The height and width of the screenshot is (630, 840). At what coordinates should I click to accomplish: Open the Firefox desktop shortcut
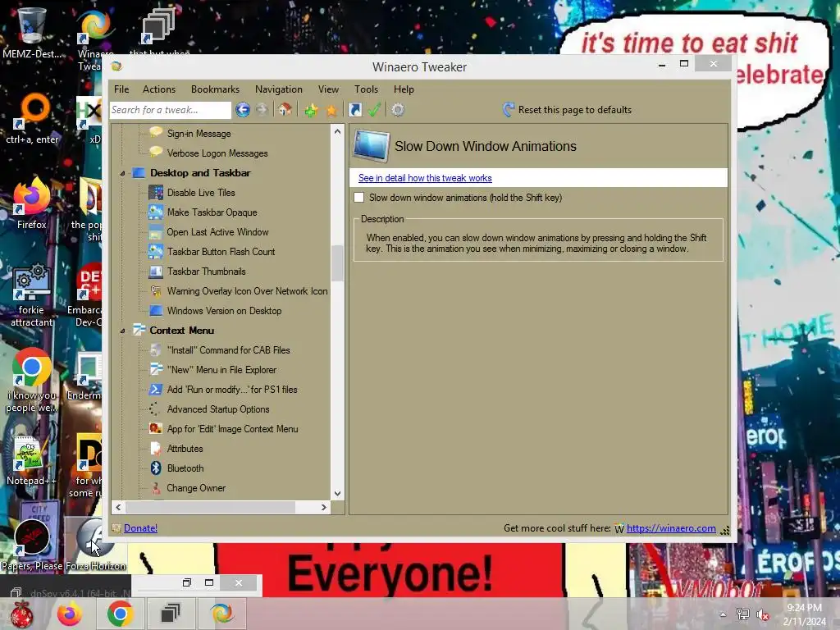tap(32, 203)
